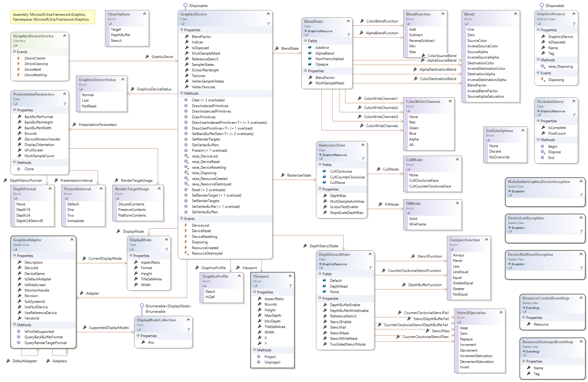588x382 pixels.
Task: Click the method icon beside IsProfileSupported
Action: point(19,331)
